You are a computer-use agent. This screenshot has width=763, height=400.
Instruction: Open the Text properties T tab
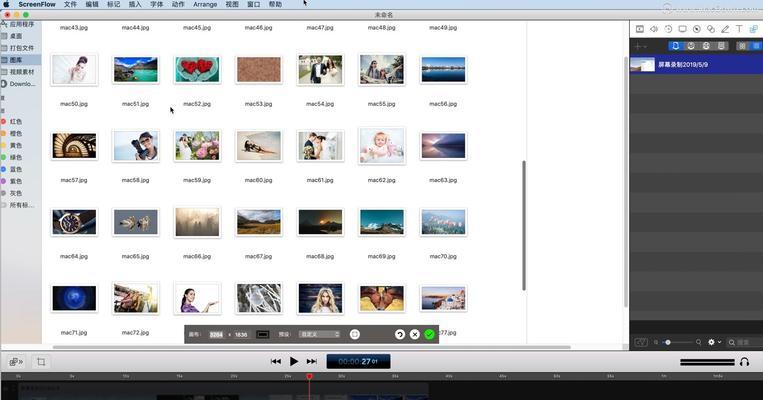739,29
